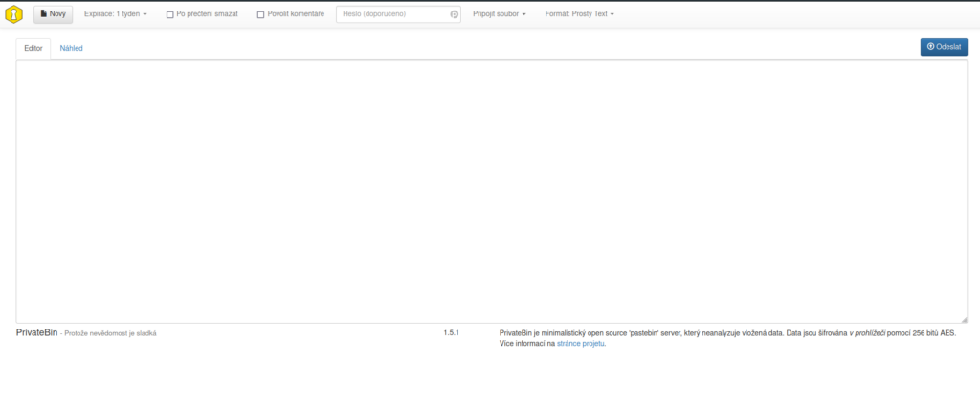
Task: Click the PrivateBin keyhole logo
Action: (x=14, y=14)
